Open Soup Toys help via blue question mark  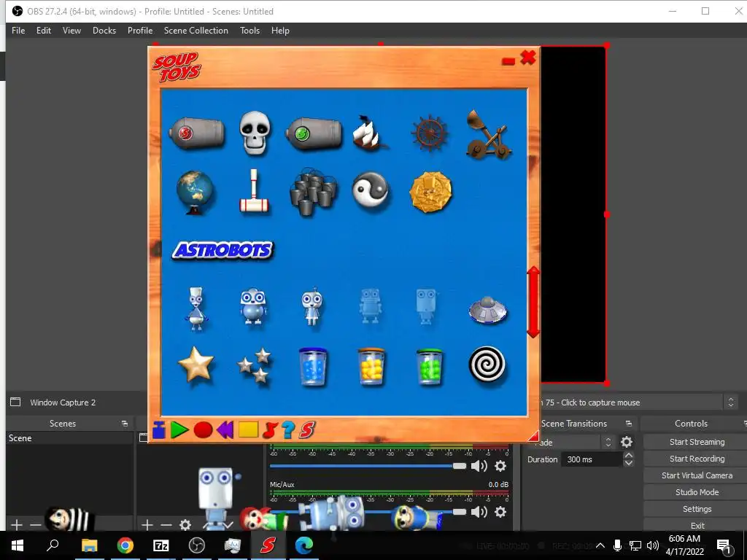point(287,430)
